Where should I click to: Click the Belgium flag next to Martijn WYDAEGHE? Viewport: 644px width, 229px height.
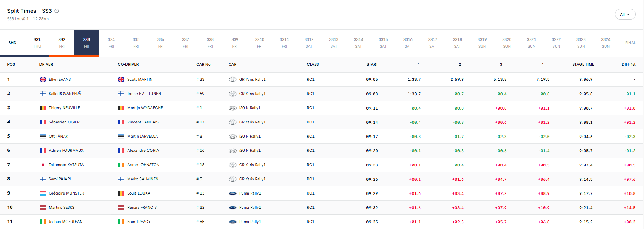121,108
